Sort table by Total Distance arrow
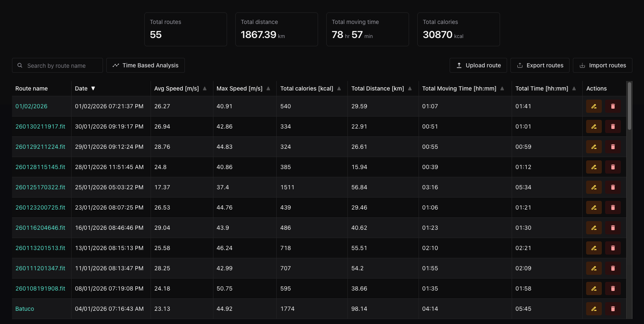Screen dimensions: 644x324 [410, 88]
